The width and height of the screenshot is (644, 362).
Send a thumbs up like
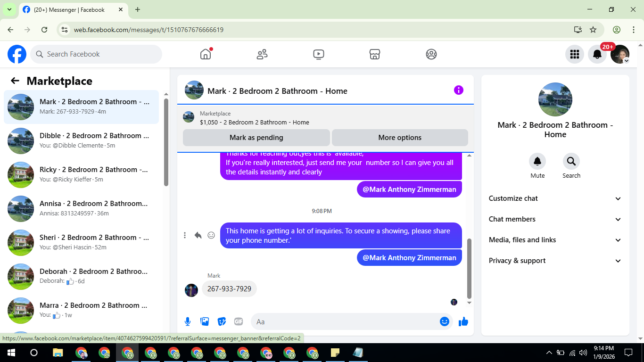463,321
